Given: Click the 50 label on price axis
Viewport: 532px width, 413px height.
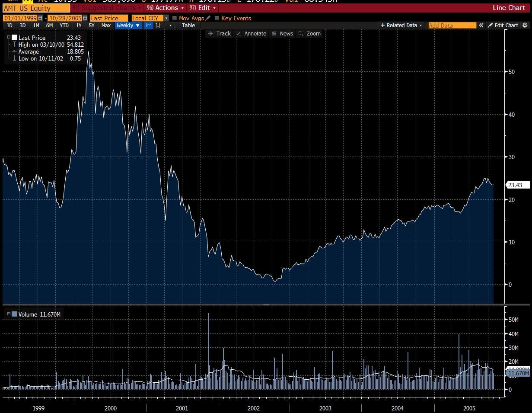Looking at the screenshot, I should click(x=511, y=72).
